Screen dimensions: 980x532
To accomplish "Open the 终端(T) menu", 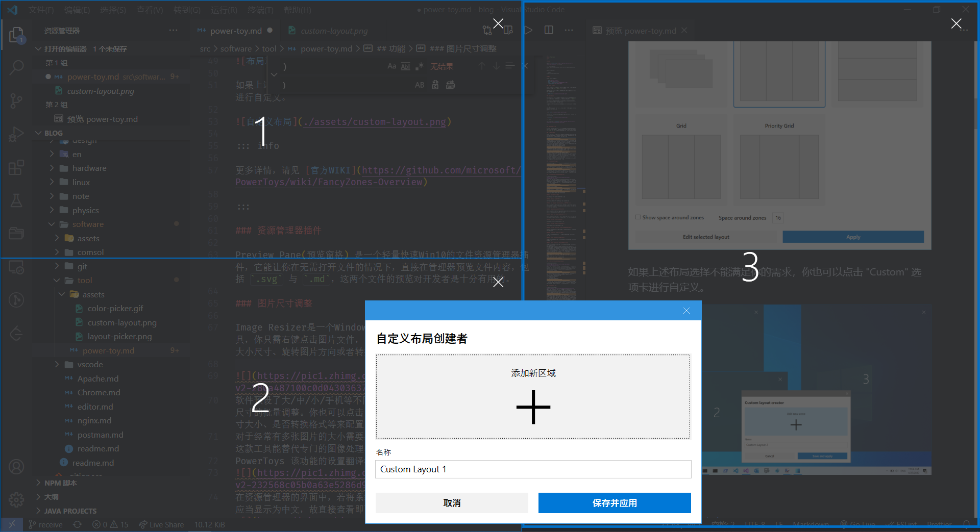I will (x=260, y=10).
